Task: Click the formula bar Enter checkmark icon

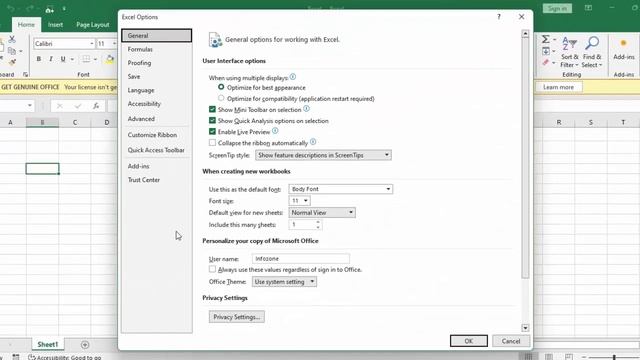Action: 78,106
